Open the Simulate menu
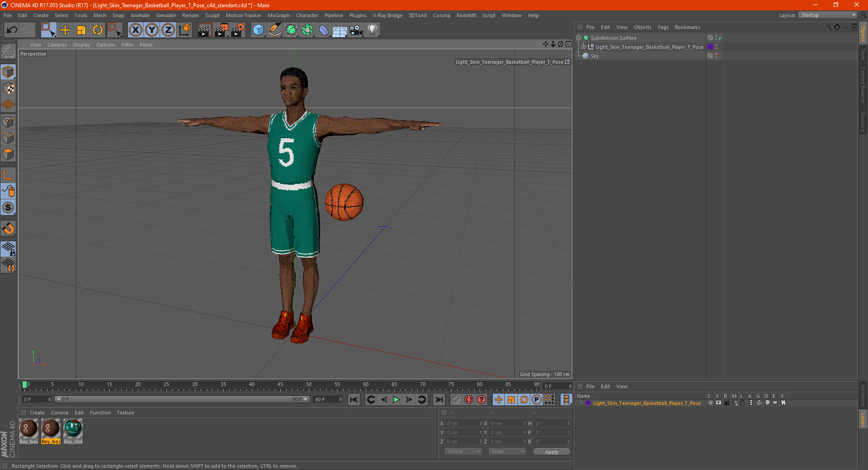Viewport: 868px width, 470px height. (x=166, y=15)
